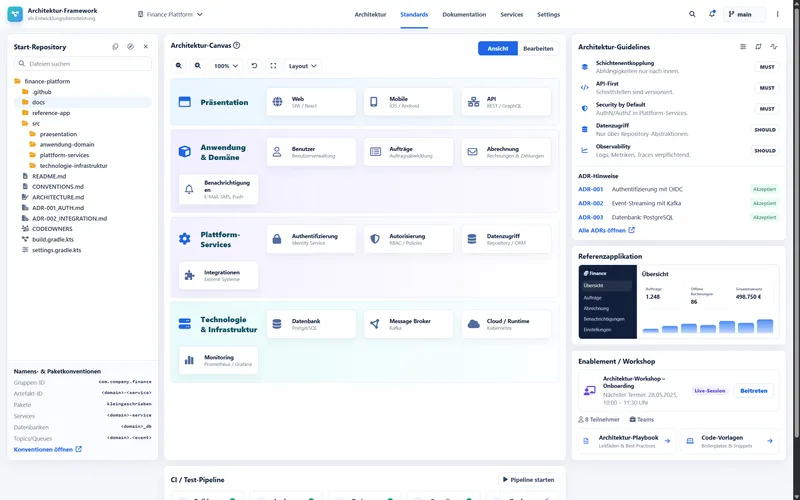Toggle fullscreen for the canvas
Image resolution: width=800 pixels, height=500 pixels.
point(273,66)
